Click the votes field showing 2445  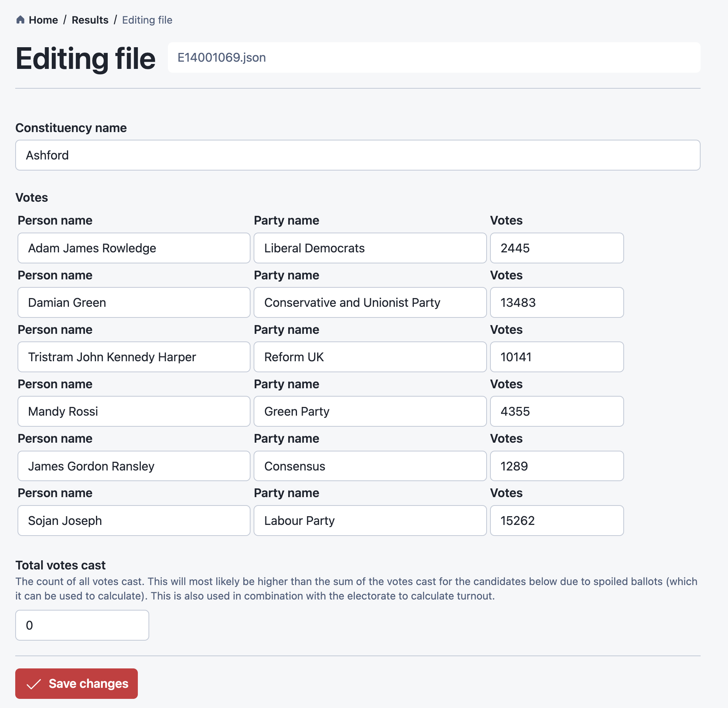tap(557, 248)
